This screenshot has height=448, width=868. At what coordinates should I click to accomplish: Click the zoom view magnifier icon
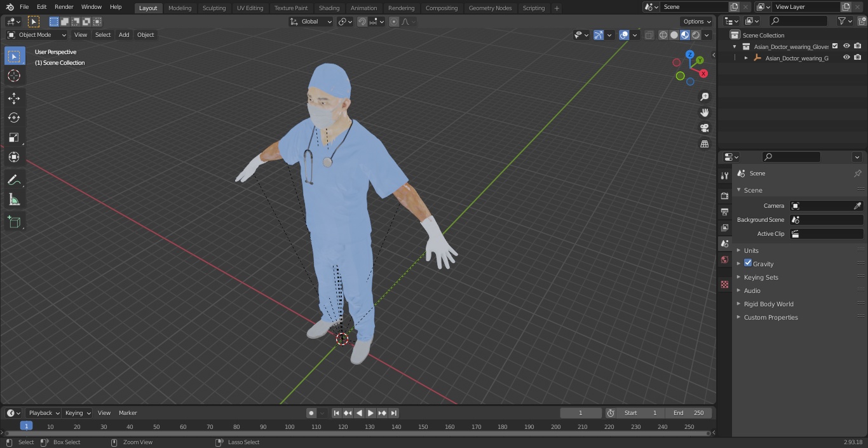tap(704, 97)
